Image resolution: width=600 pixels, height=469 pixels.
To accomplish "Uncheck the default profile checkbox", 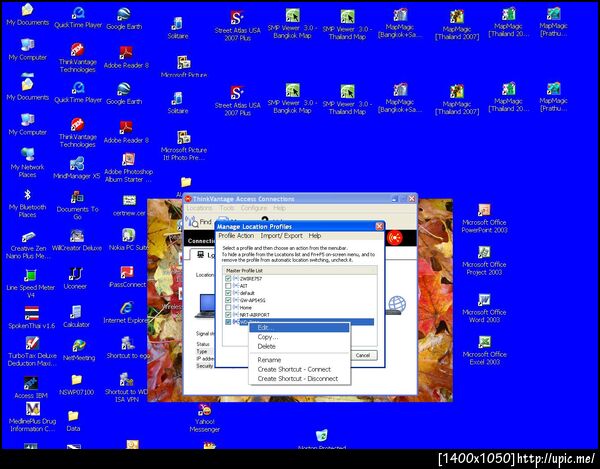I will 228,293.
